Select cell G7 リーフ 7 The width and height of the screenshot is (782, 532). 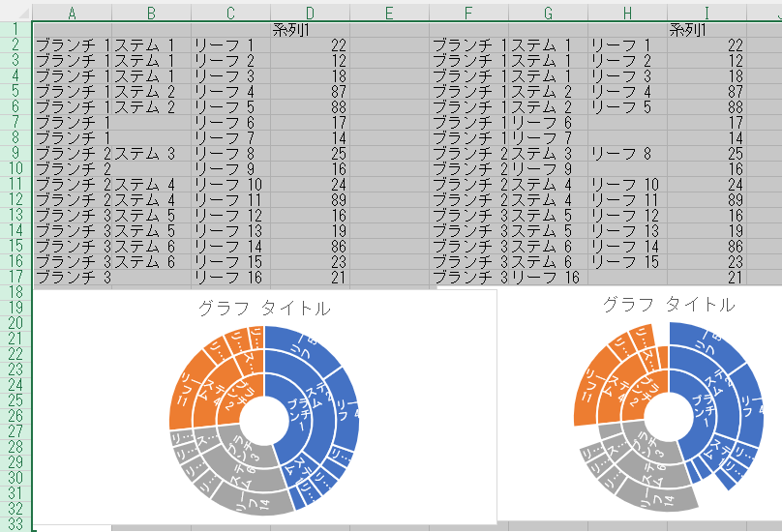548,138
